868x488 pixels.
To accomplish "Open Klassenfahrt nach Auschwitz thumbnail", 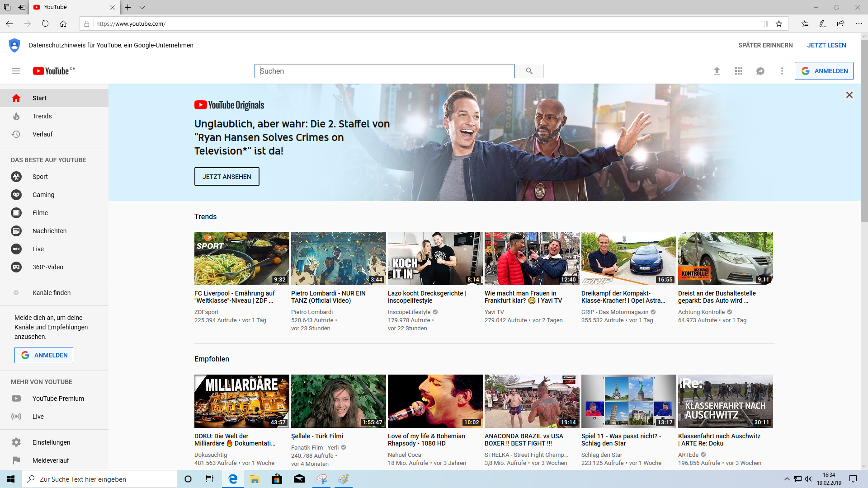I will point(726,401).
